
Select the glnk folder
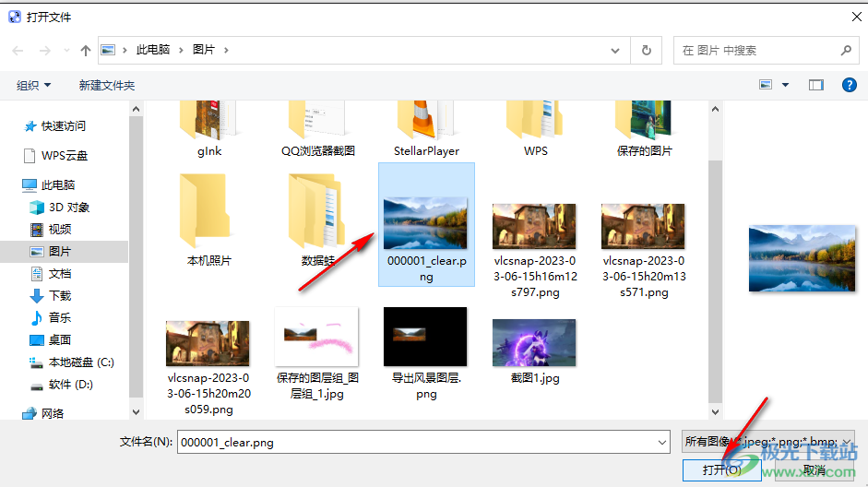coord(209,129)
